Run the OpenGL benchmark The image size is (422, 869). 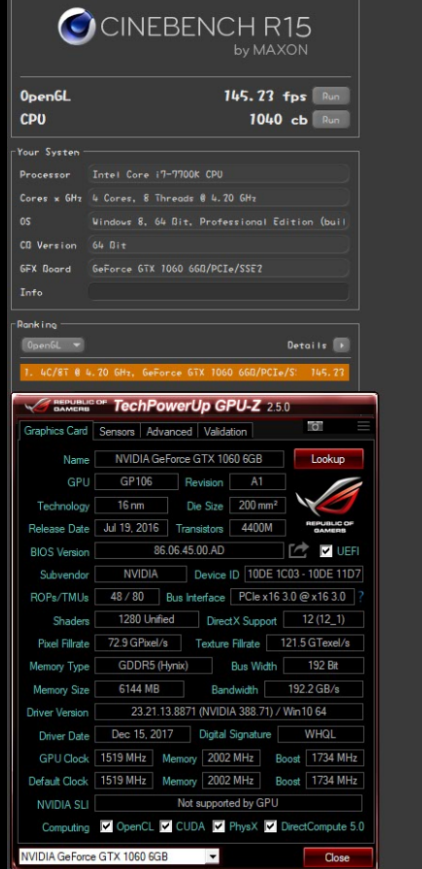click(331, 96)
